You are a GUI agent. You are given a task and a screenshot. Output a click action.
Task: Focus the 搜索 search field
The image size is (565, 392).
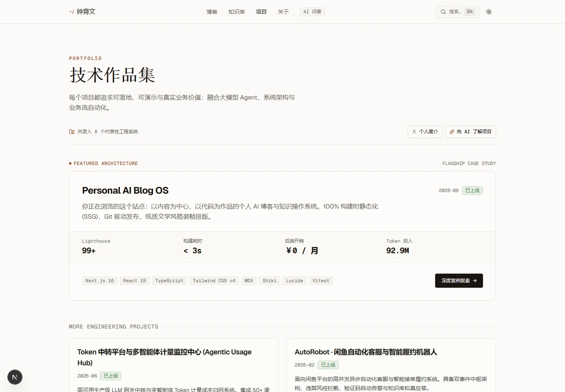pos(457,12)
